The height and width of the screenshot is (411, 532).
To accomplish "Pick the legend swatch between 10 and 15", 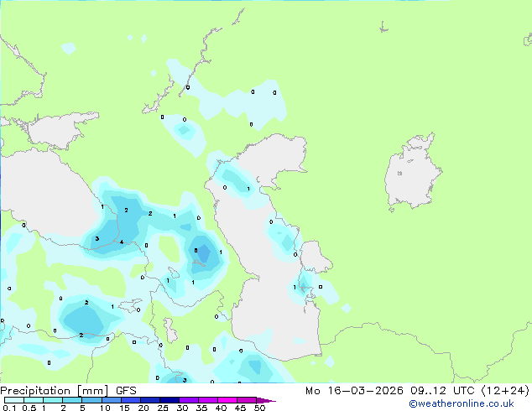I will pyautogui.click(x=112, y=400).
